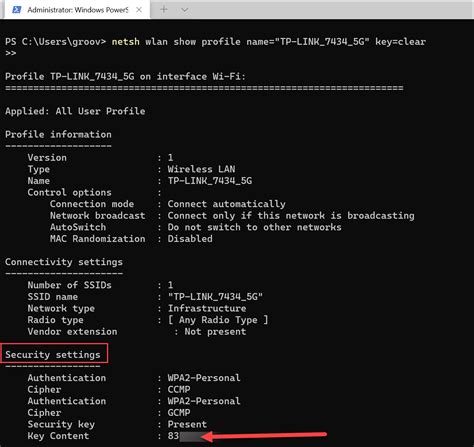Click the 'Security key' label

click(61, 424)
